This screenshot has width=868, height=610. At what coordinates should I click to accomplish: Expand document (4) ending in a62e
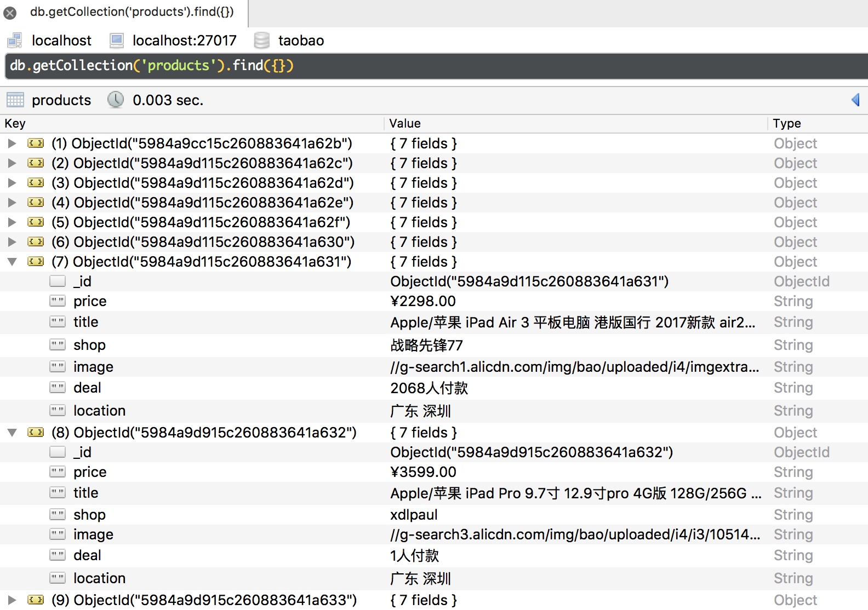(12, 203)
